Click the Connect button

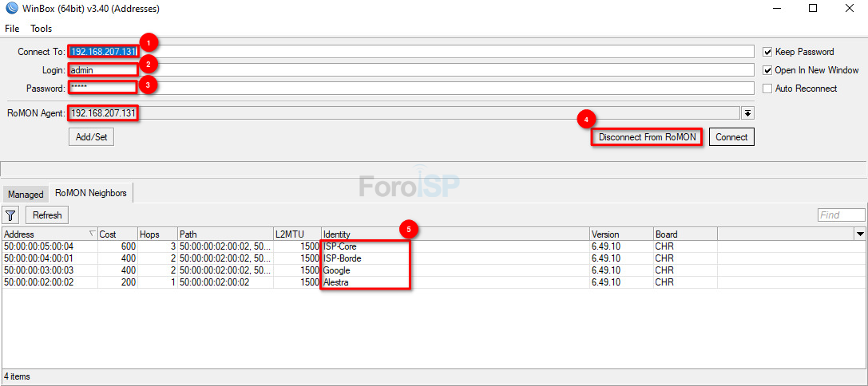(731, 137)
